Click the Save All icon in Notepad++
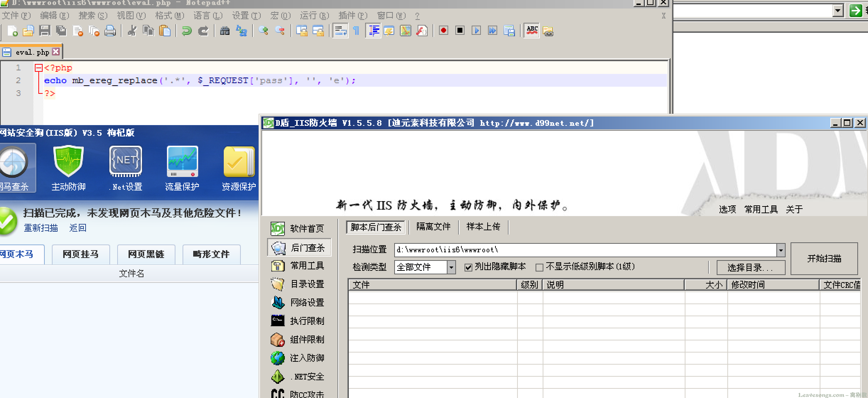 [x=61, y=31]
